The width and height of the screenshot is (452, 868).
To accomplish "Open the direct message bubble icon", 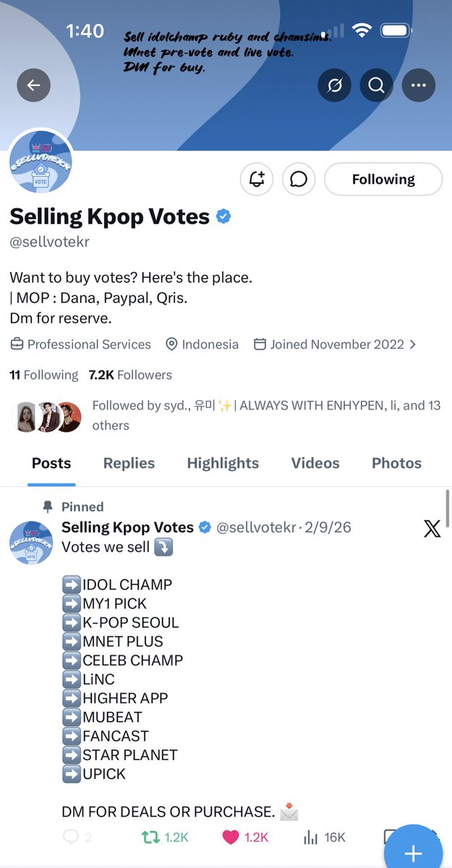I will click(x=299, y=179).
